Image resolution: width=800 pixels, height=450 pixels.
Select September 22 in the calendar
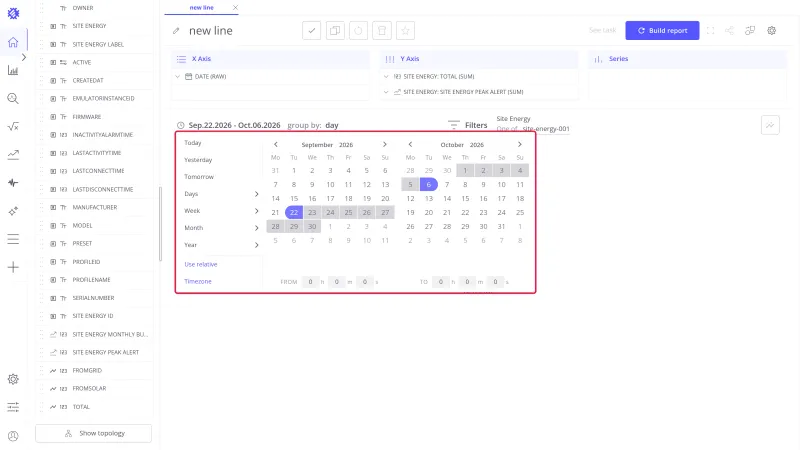(x=294, y=212)
